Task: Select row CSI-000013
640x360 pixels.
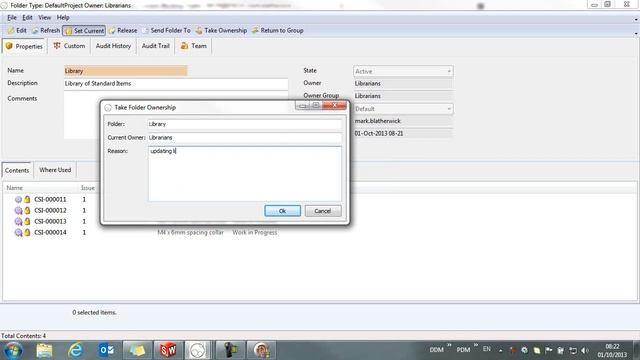Action: (x=50, y=221)
